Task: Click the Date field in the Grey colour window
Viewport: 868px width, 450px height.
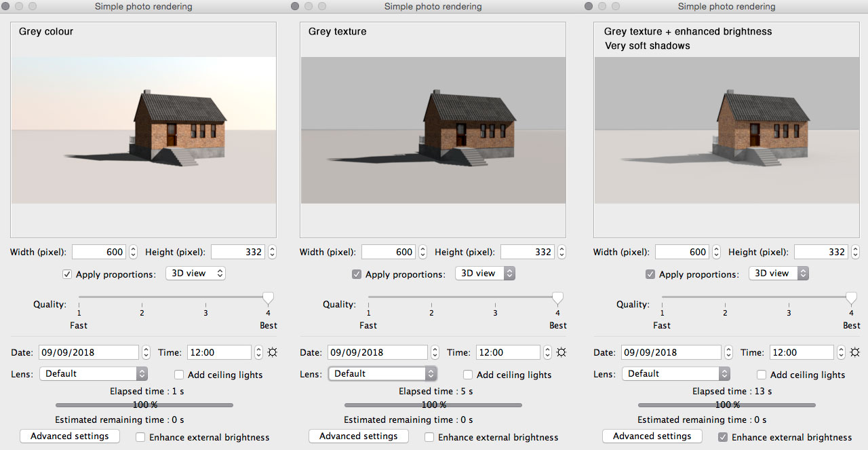Action: pyautogui.click(x=89, y=352)
